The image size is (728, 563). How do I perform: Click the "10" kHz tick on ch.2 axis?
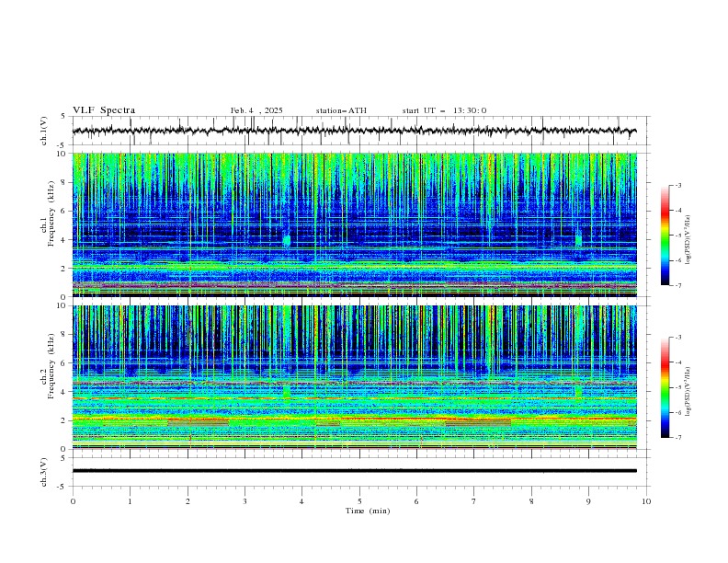point(63,305)
